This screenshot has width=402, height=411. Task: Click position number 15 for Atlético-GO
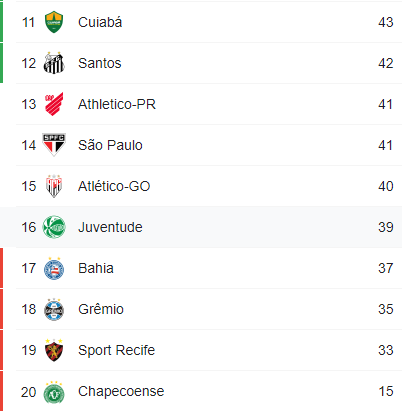(x=29, y=186)
